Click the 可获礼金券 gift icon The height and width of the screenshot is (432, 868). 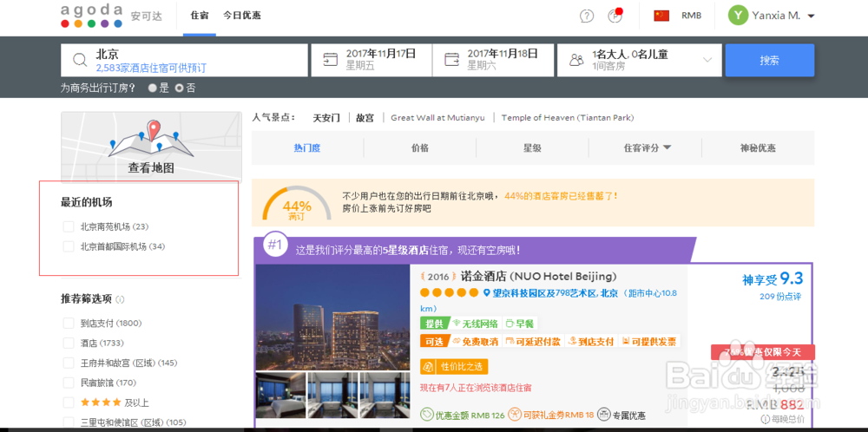[x=514, y=415]
